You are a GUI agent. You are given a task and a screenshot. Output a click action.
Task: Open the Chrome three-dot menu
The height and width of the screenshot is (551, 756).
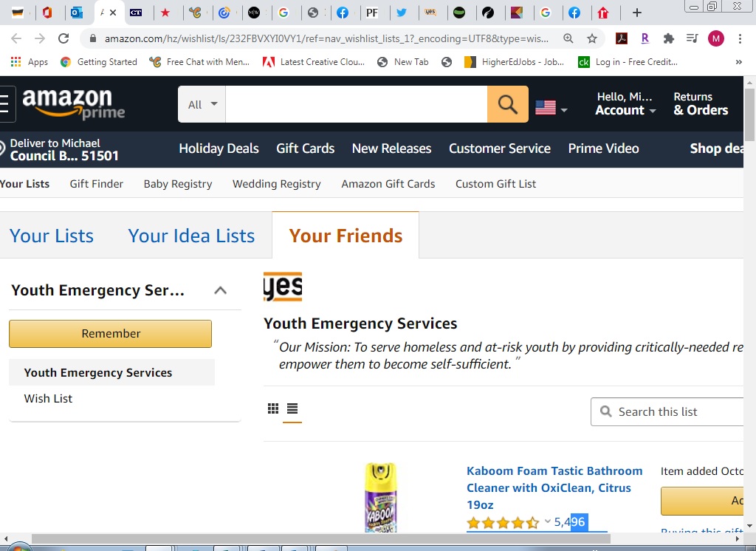click(x=740, y=38)
